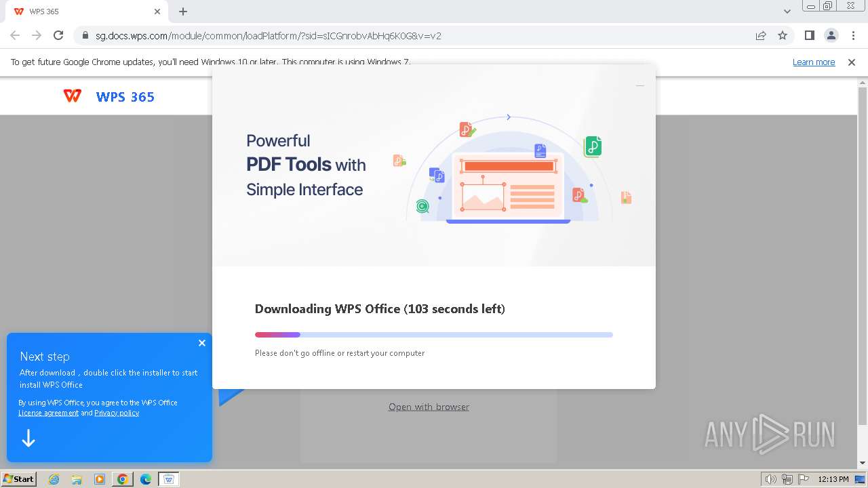Click the red PDF edit icon in the illustration

pyautogui.click(x=467, y=129)
